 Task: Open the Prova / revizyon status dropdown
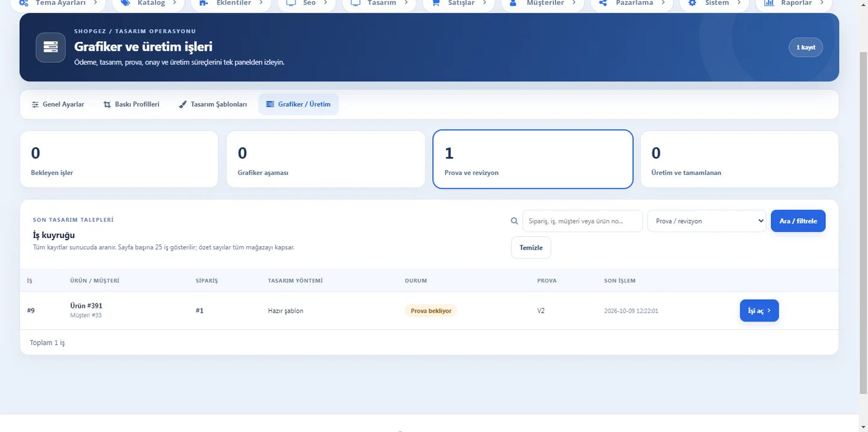click(706, 221)
